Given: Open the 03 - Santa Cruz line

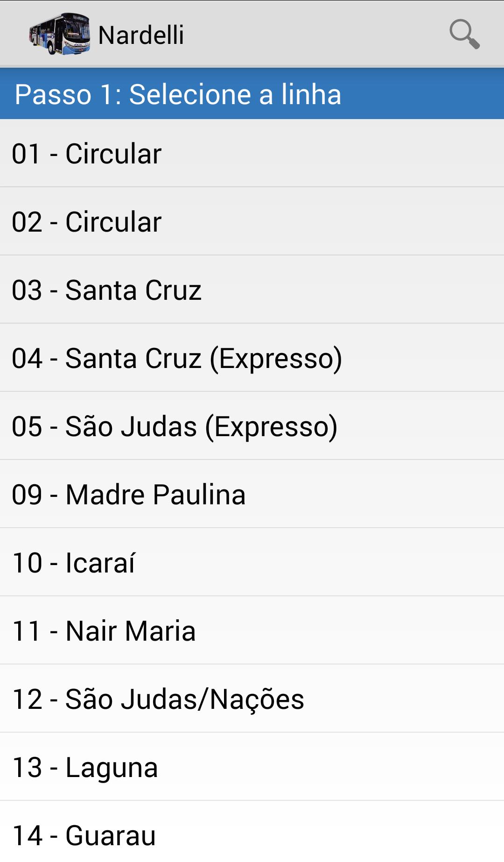Looking at the screenshot, I should [252, 290].
